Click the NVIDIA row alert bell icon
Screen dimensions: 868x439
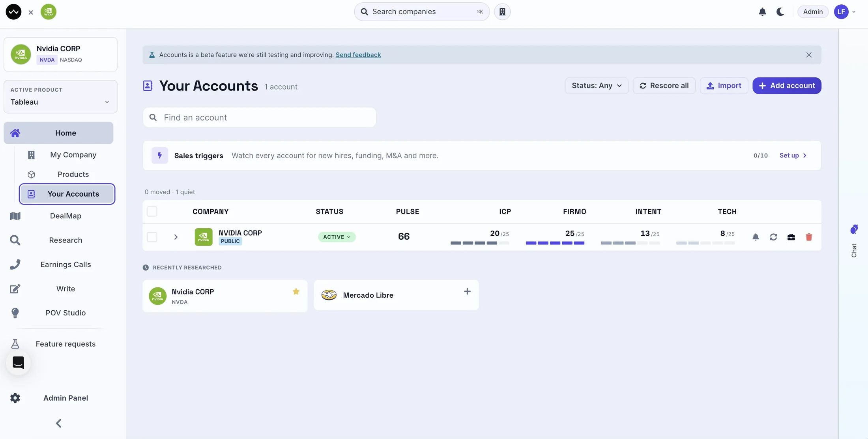click(x=756, y=237)
